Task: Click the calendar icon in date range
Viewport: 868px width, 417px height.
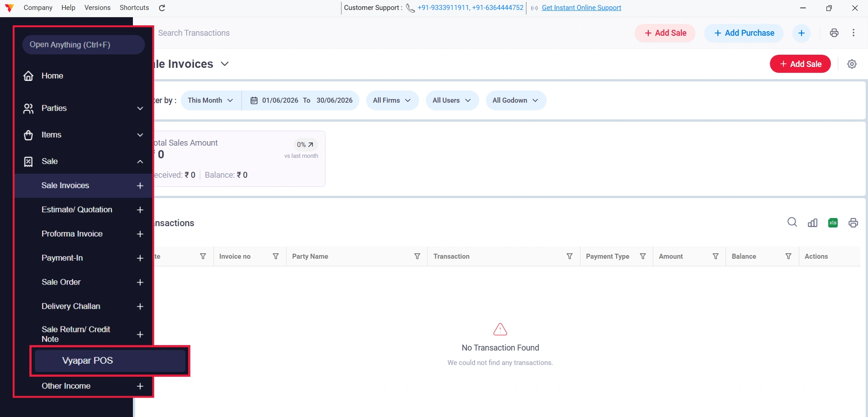Action: pos(254,100)
